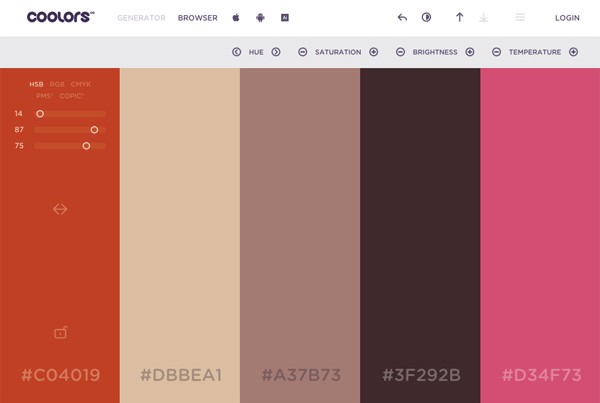Click the saturation slider showing 87
Viewport: 600px width, 403px height.
pos(69,130)
